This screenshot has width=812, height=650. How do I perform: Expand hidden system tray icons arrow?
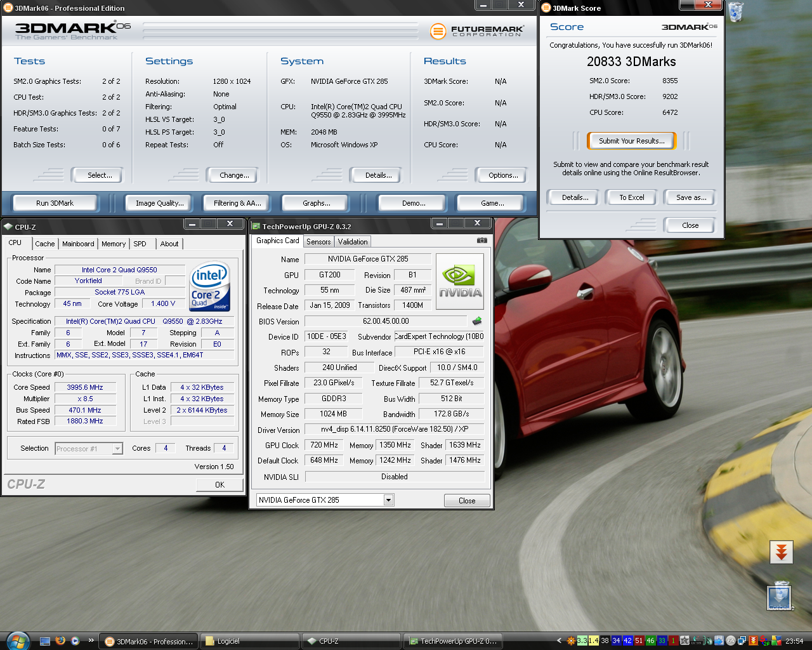tap(559, 641)
